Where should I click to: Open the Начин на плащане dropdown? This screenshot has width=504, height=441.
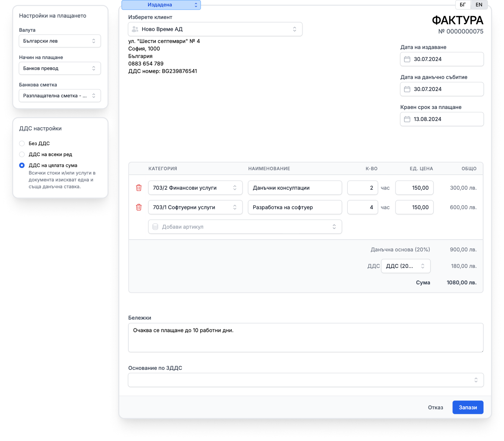(60, 68)
